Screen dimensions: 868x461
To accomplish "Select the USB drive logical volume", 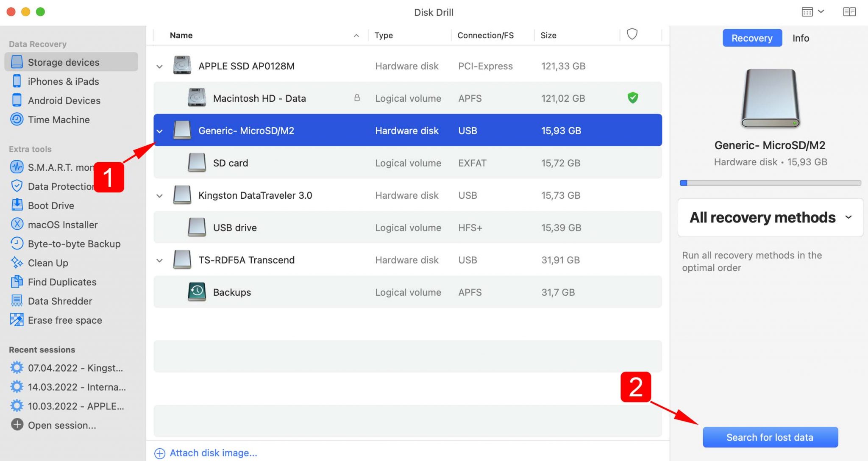I will pyautogui.click(x=408, y=227).
